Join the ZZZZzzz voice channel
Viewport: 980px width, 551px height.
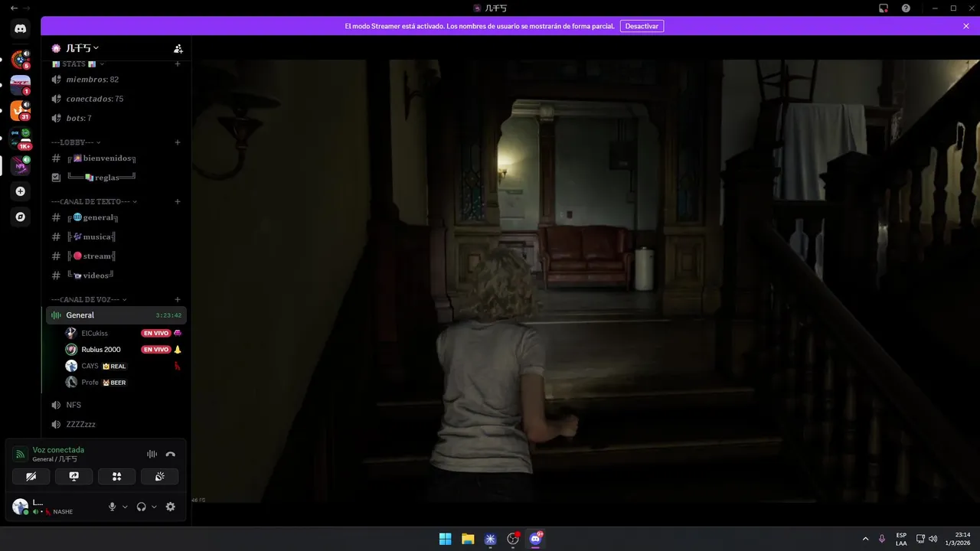pos(116,424)
